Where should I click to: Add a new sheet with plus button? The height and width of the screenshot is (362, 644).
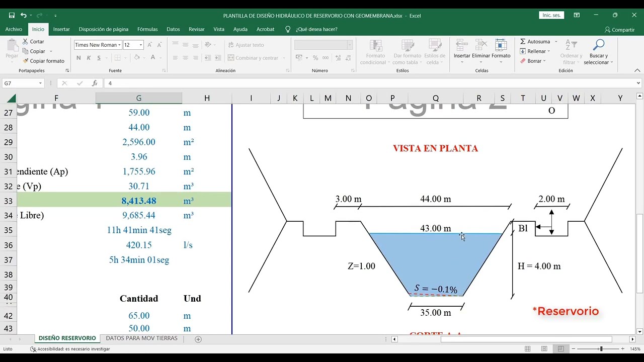198,339
